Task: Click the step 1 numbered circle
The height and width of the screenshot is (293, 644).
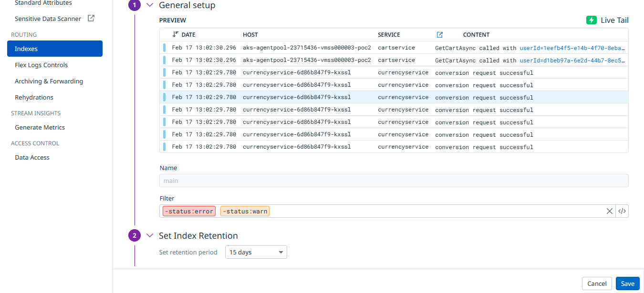Action: [x=135, y=5]
